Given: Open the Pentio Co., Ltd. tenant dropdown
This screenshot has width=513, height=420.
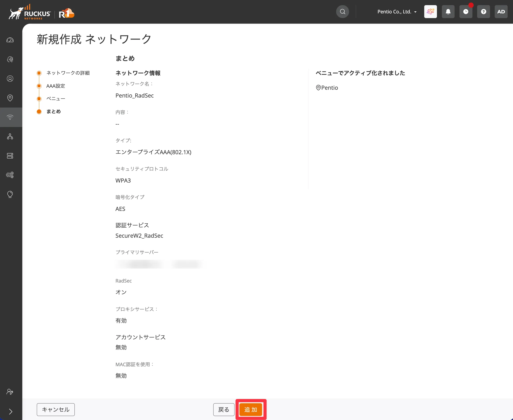Looking at the screenshot, I should [397, 12].
